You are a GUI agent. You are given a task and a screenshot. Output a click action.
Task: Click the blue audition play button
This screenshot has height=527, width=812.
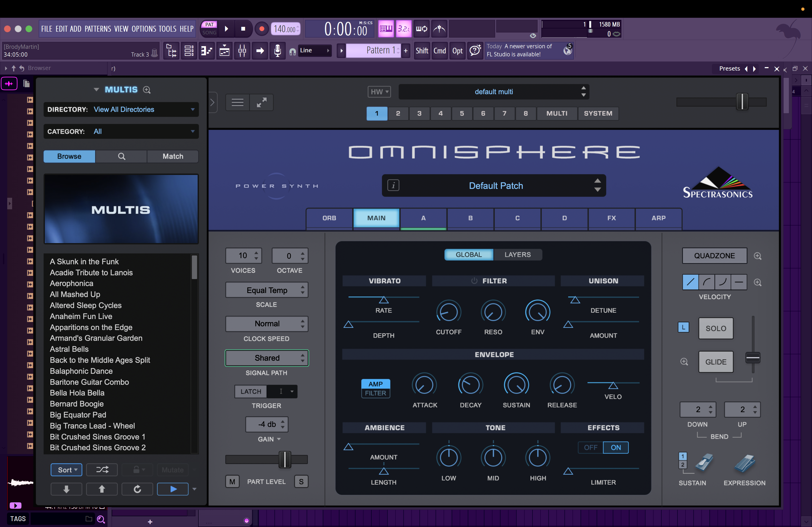coord(173,489)
